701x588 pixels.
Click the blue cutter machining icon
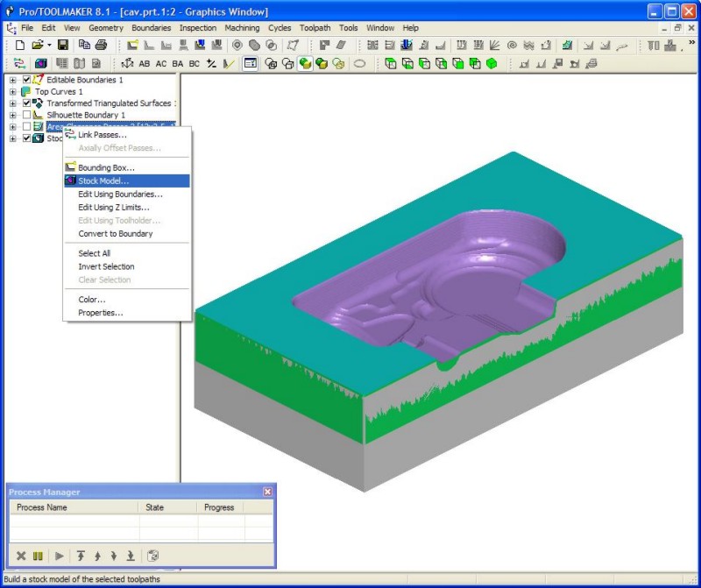click(407, 46)
